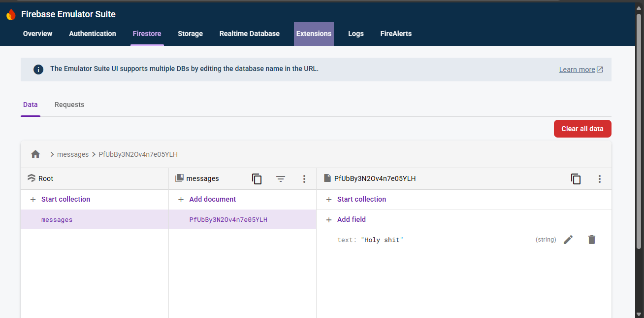Select messages in the Root panel
644x318 pixels.
click(x=57, y=219)
